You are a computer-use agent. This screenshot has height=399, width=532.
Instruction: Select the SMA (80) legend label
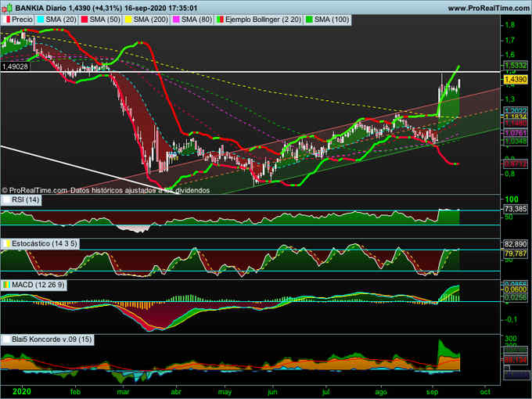coord(192,20)
